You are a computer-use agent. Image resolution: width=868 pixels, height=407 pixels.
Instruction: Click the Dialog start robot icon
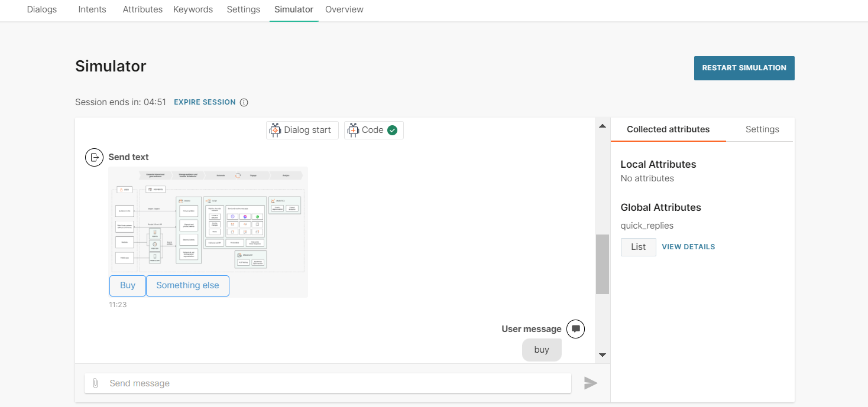pyautogui.click(x=275, y=130)
